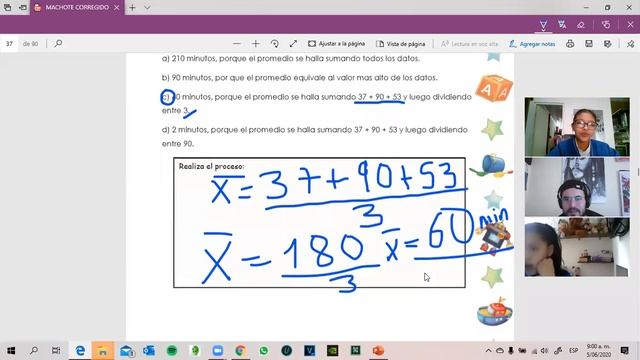Zoom in with the plus icon
The width and height of the screenshot is (640, 360).
tap(256, 44)
